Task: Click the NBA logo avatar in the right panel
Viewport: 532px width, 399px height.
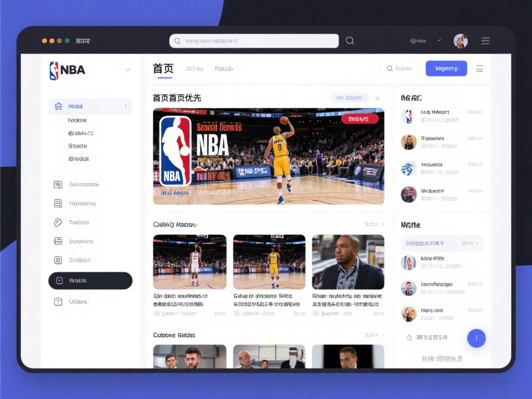Action: tap(407, 116)
